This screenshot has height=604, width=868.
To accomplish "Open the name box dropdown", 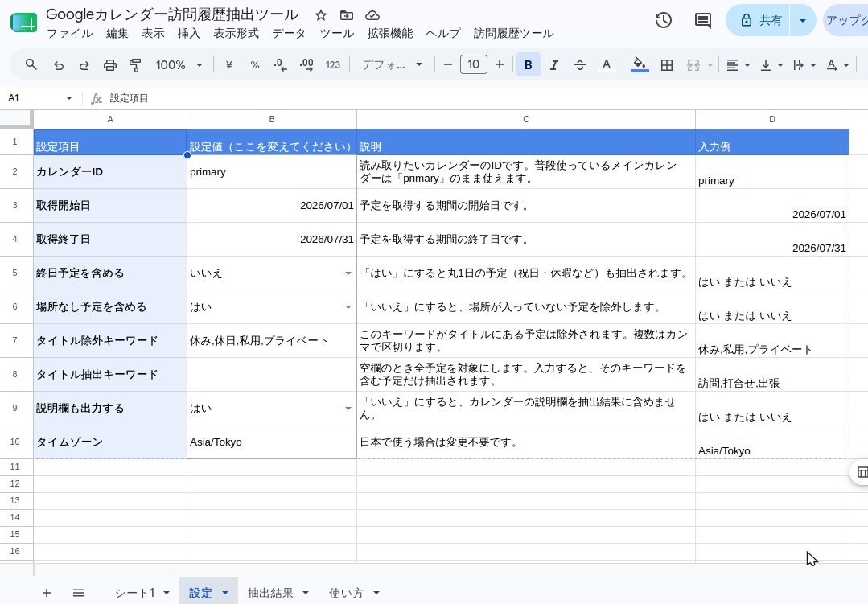I will 69,98.
